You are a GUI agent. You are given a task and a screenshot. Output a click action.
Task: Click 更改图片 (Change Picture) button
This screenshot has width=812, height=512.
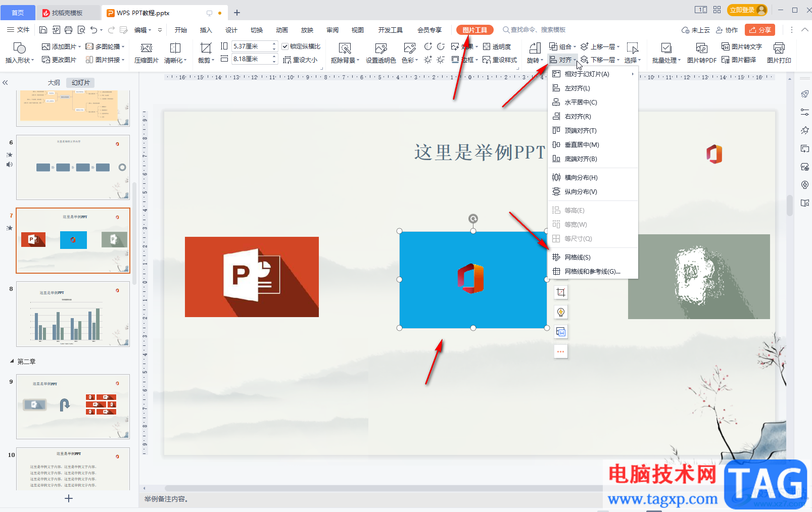tap(59, 60)
